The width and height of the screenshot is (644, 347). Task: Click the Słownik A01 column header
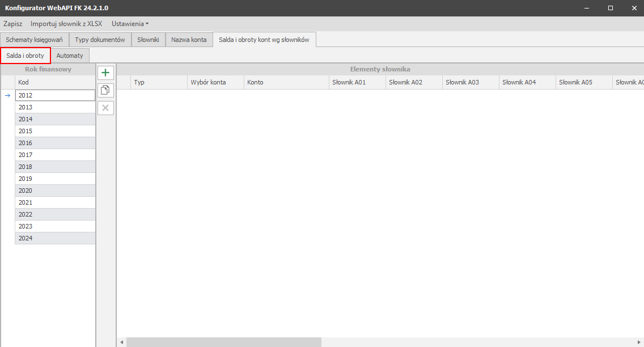(357, 82)
